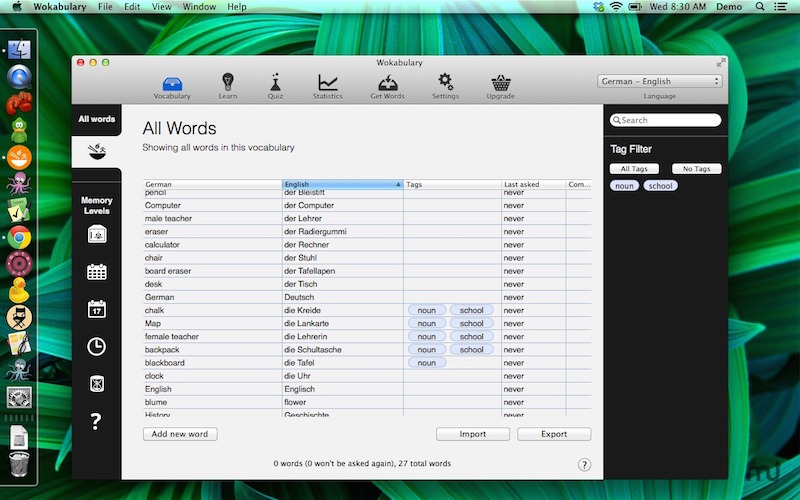Select the 'Deutsch' cell
800x500 pixels.
[342, 297]
